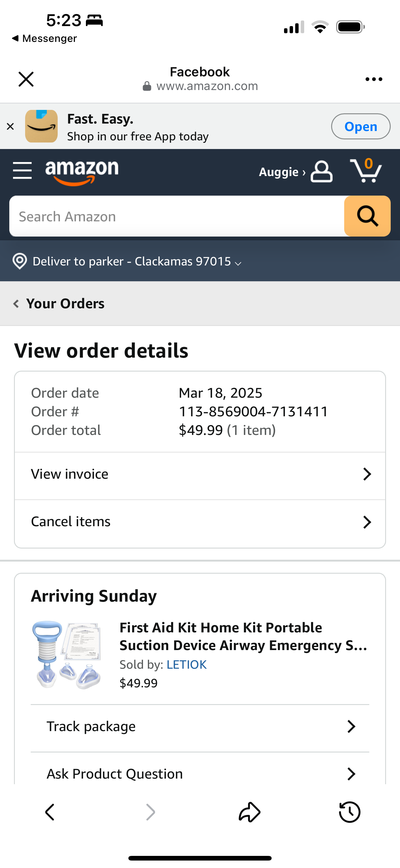Open Auggie account profile icon
Viewport: 400px width, 868px height.
[x=321, y=171]
